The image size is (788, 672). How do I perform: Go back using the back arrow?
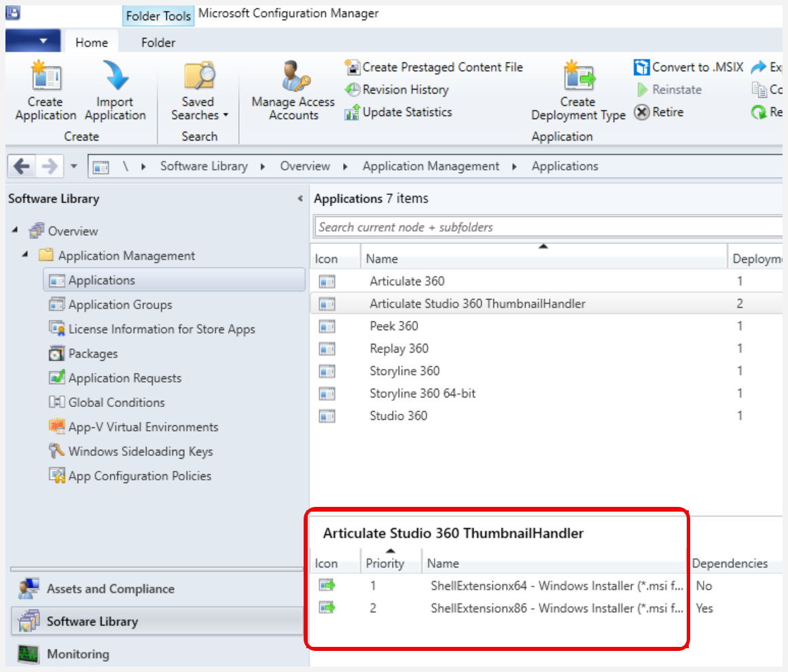click(x=22, y=166)
